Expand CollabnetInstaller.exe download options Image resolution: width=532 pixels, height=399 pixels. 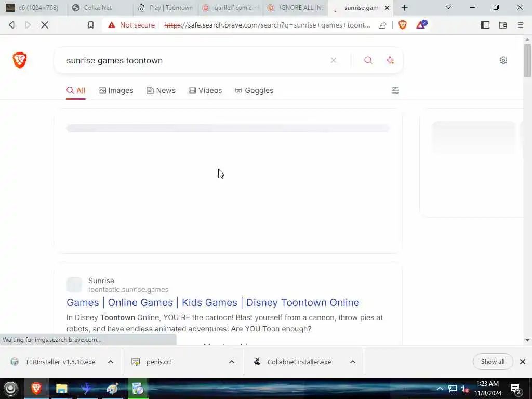tap(353, 362)
